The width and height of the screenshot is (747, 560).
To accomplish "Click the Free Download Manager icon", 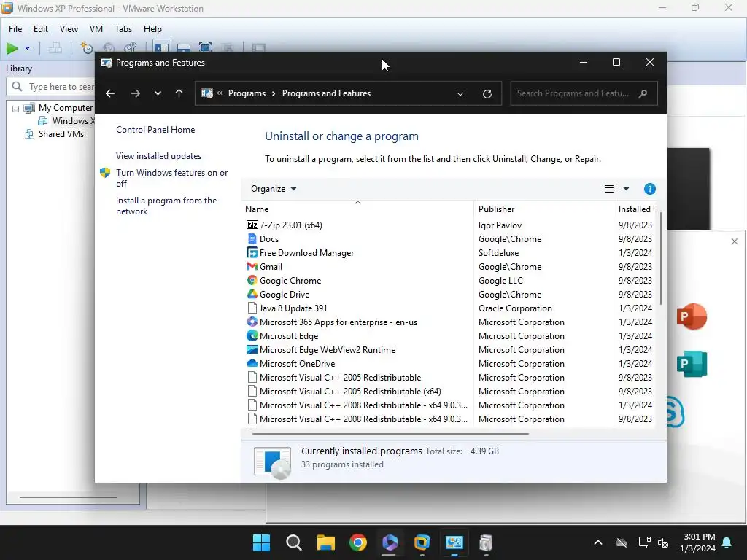I will tap(252, 253).
